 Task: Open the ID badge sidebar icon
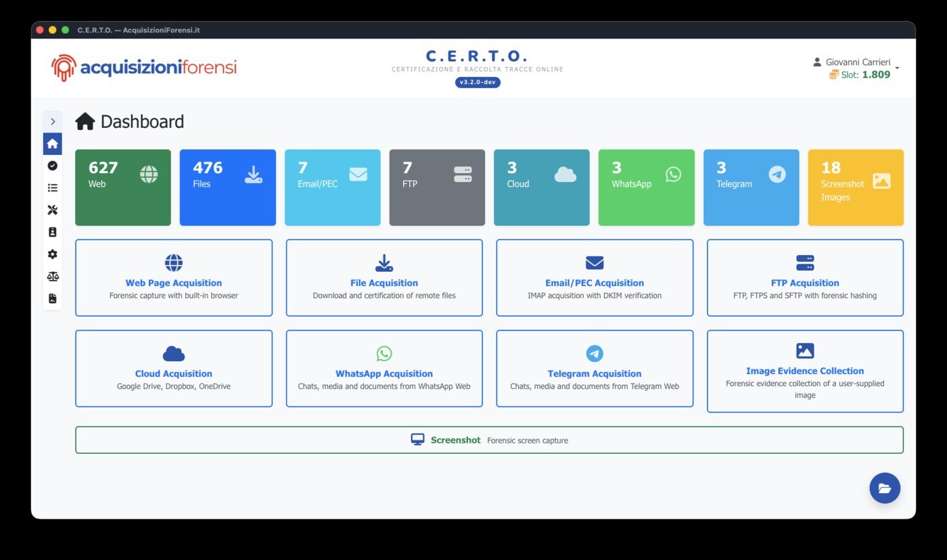point(53,232)
